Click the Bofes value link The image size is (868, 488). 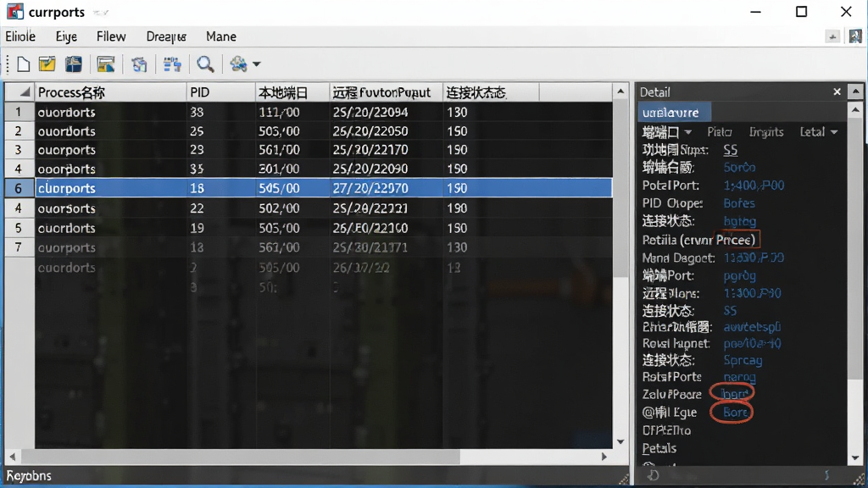click(x=739, y=203)
